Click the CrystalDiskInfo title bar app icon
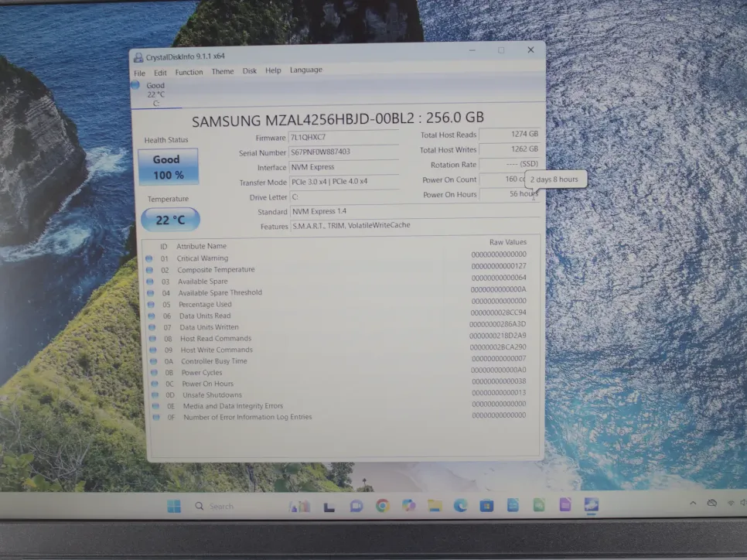 click(138, 58)
